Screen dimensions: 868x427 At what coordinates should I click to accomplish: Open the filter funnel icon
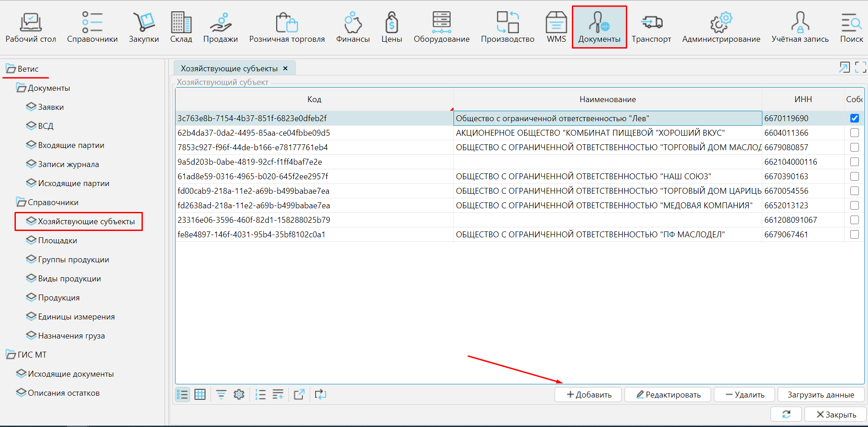[221, 395]
